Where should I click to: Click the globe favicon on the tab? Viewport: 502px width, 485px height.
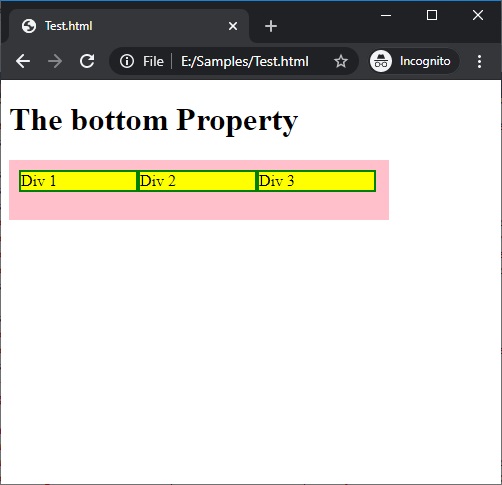[29, 26]
